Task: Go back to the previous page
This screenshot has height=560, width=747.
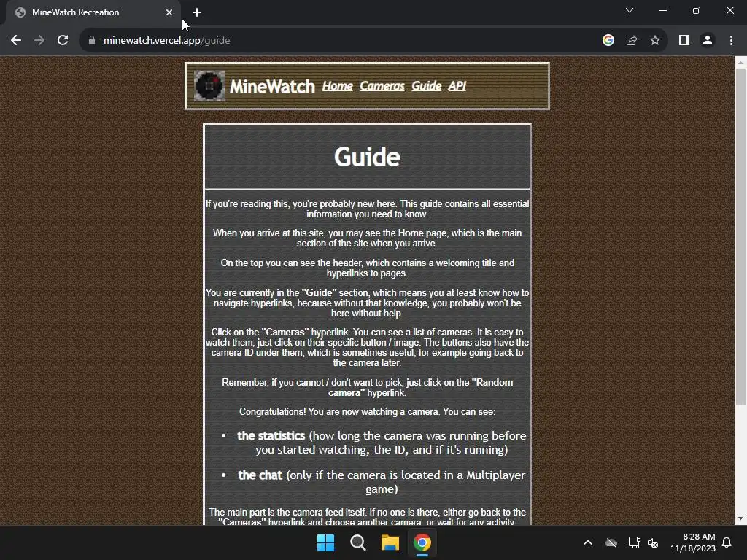Action: pyautogui.click(x=16, y=41)
